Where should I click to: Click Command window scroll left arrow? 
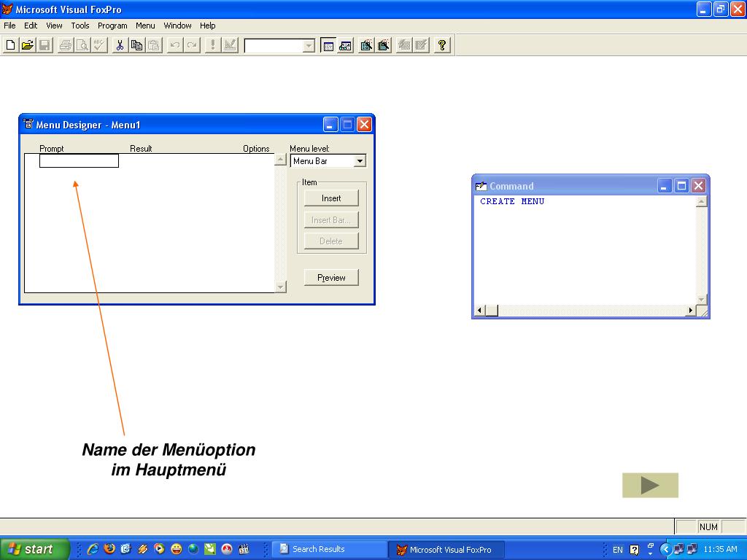coord(480,311)
